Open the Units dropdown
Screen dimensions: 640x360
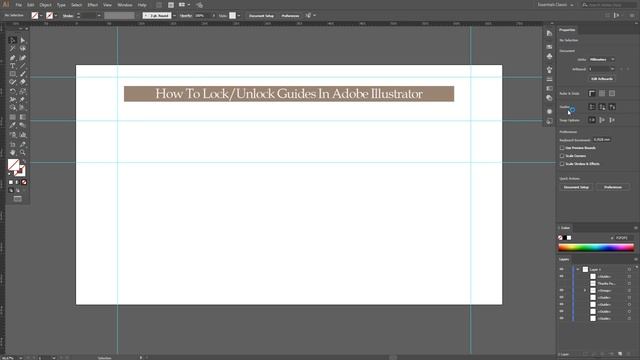pyautogui.click(x=602, y=60)
